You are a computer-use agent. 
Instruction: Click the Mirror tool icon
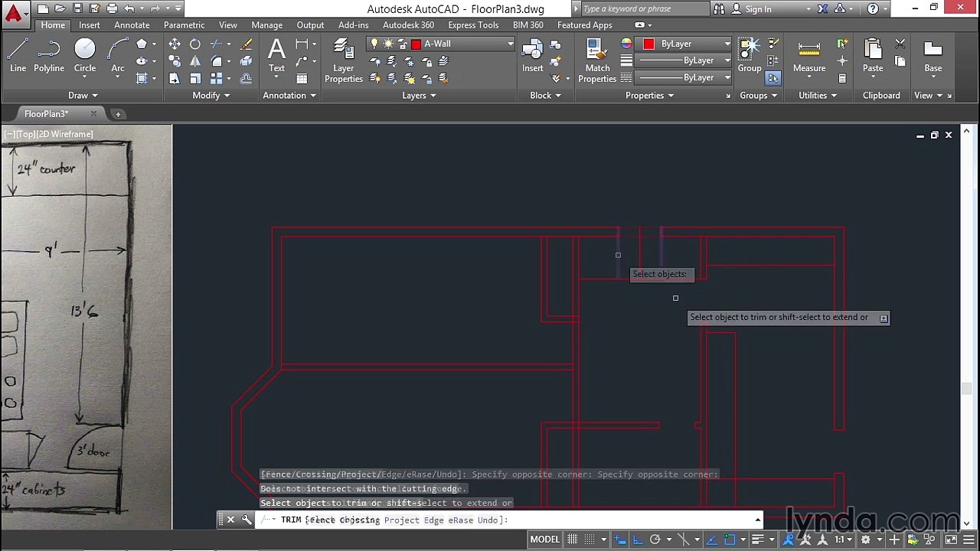pos(195,61)
